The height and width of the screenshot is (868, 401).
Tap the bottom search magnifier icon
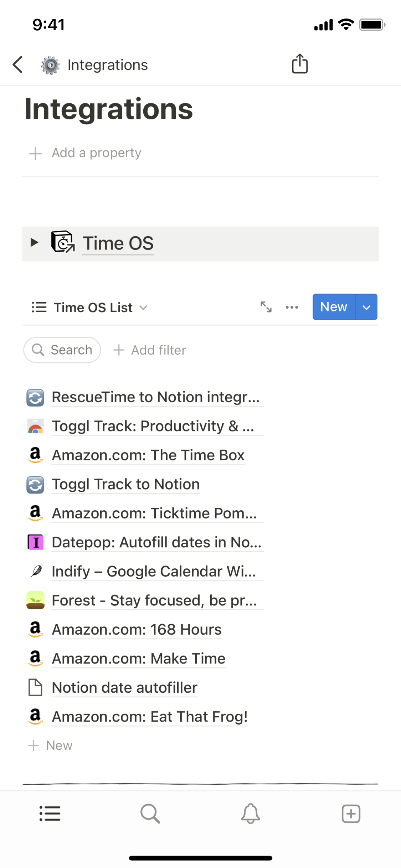point(150,813)
